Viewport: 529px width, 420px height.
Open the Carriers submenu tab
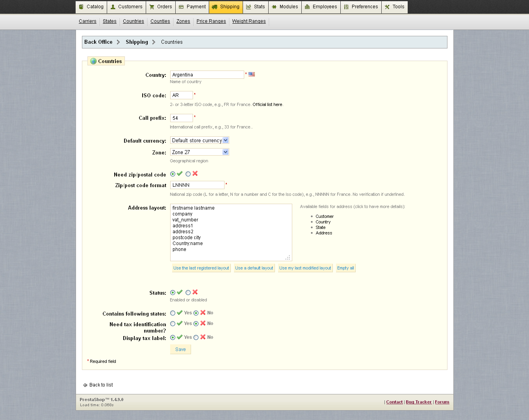click(87, 21)
